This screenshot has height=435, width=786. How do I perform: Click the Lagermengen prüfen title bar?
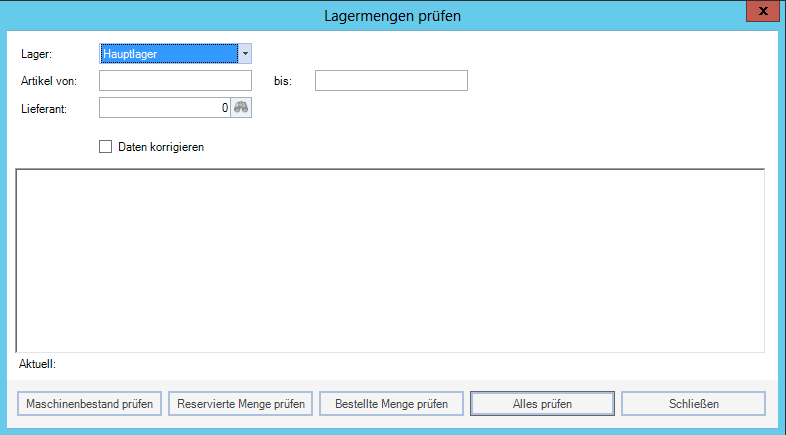(392, 15)
